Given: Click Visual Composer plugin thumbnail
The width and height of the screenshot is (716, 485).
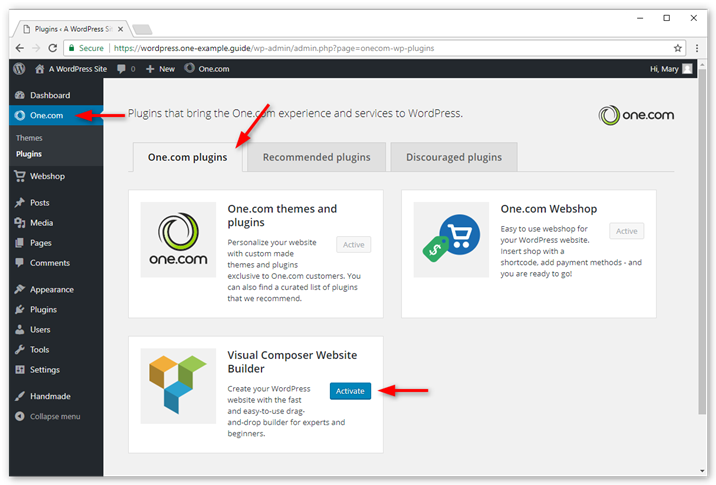Looking at the screenshot, I should coord(178,386).
